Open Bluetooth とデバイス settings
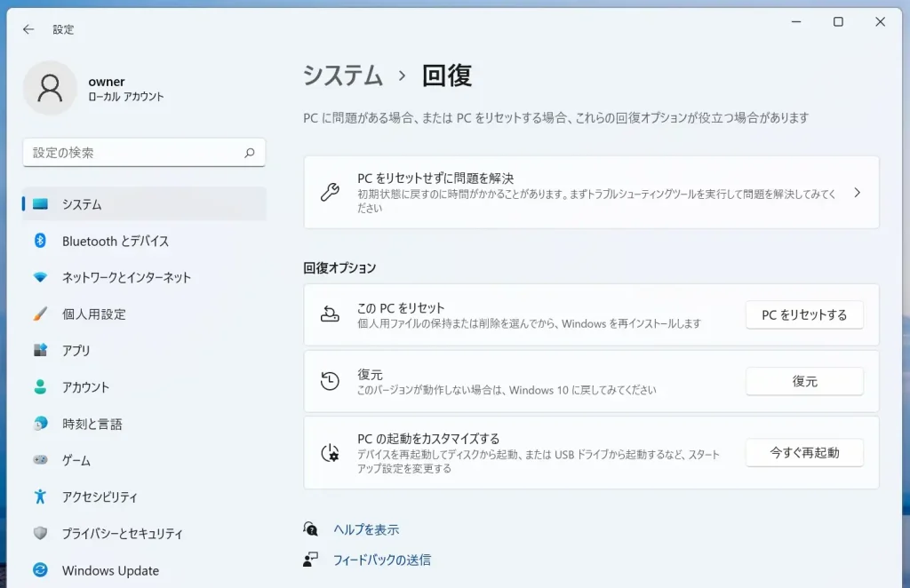 coord(115,241)
